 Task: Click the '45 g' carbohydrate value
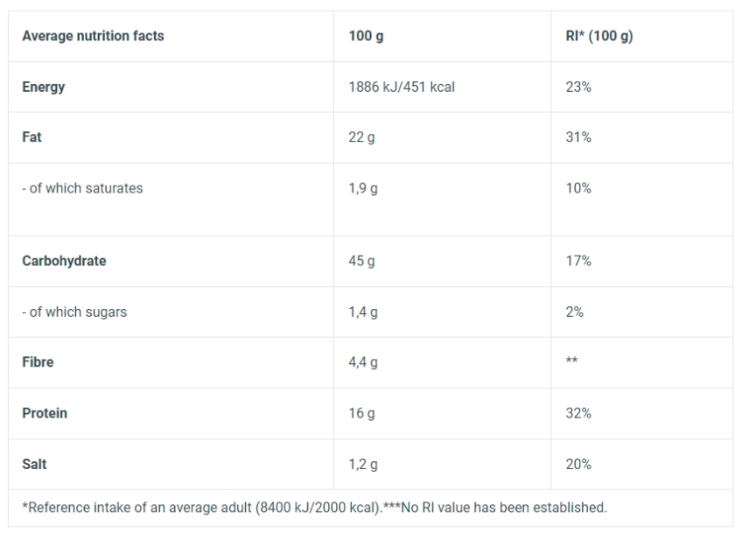pyautogui.click(x=361, y=262)
